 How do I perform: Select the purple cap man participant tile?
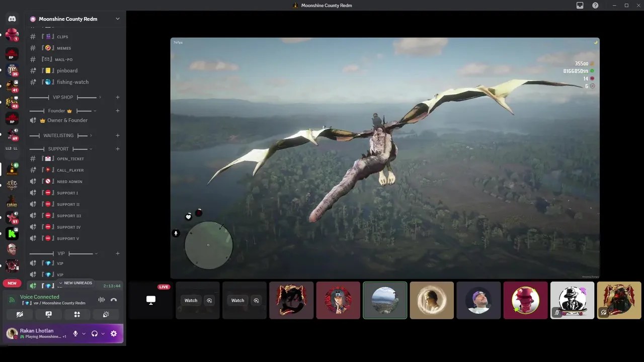[478, 300]
